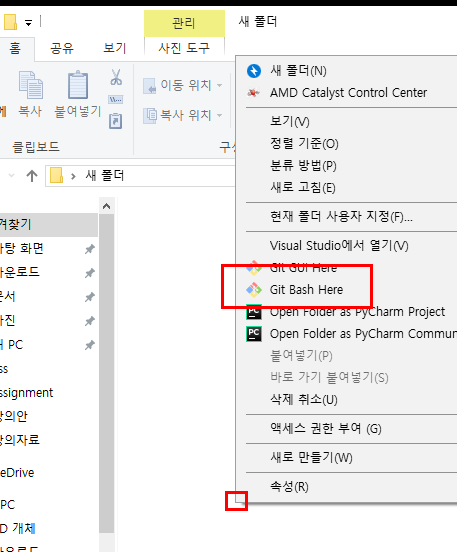Screen dimensions: 457x552
Task: Switch to the 공유 ribbon tab
Action: point(62,48)
